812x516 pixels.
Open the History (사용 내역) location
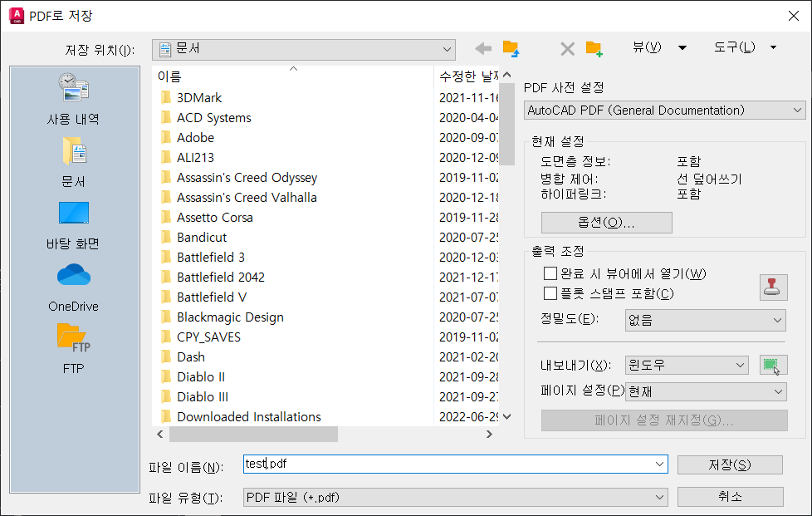click(x=73, y=100)
